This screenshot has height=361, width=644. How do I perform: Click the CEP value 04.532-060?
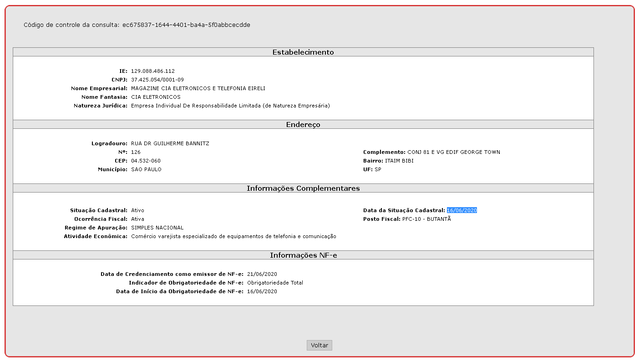[x=146, y=161]
